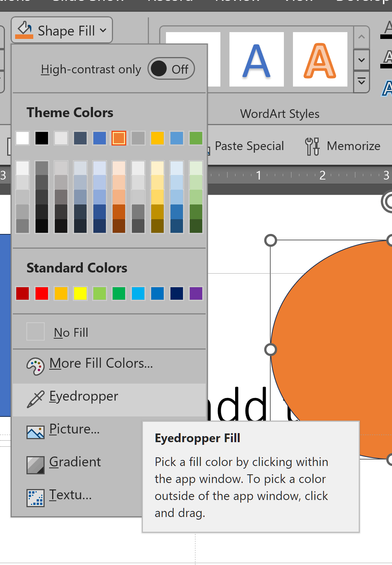
Task: Select No Fill for the shape
Action: [71, 332]
